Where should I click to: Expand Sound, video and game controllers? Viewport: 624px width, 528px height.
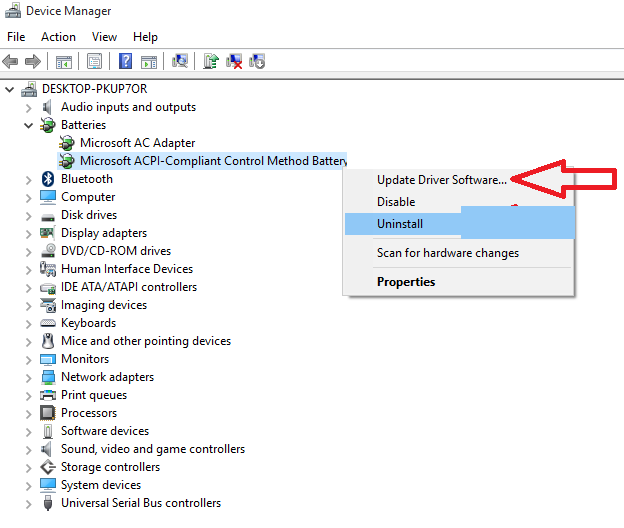[28, 450]
